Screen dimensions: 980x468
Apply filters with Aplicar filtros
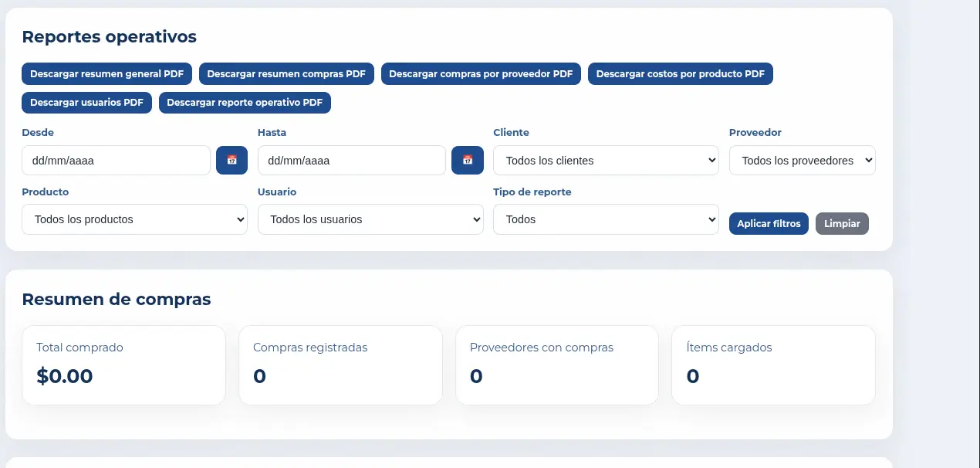[x=769, y=223]
